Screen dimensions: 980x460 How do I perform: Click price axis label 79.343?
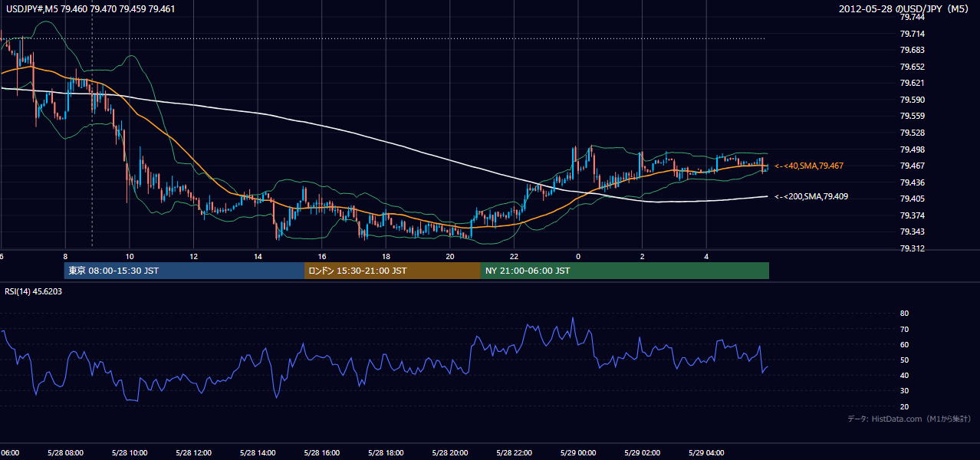[911, 232]
